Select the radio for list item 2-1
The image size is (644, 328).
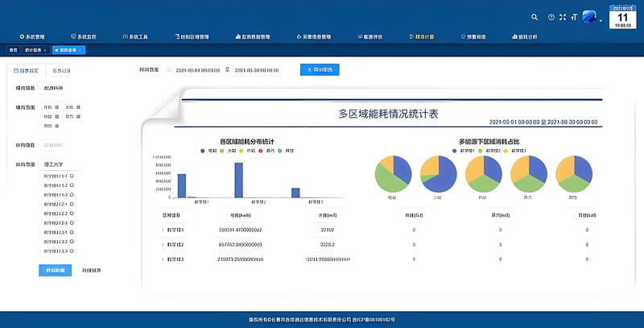(x=72, y=204)
